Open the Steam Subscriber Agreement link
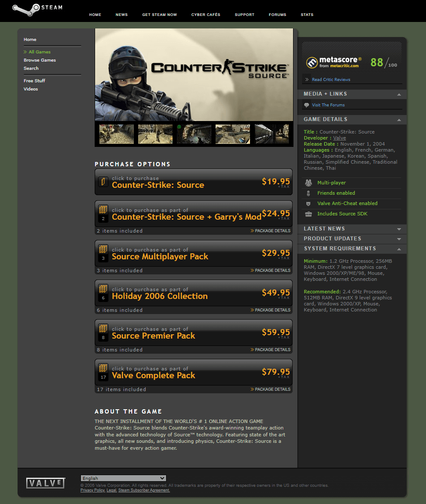 [144, 490]
